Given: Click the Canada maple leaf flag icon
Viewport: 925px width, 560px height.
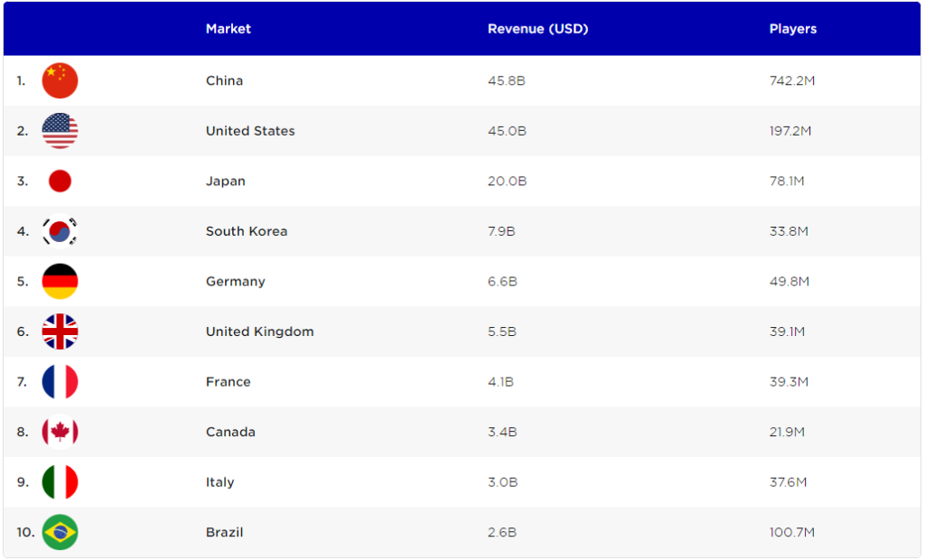Looking at the screenshot, I should pyautogui.click(x=60, y=432).
